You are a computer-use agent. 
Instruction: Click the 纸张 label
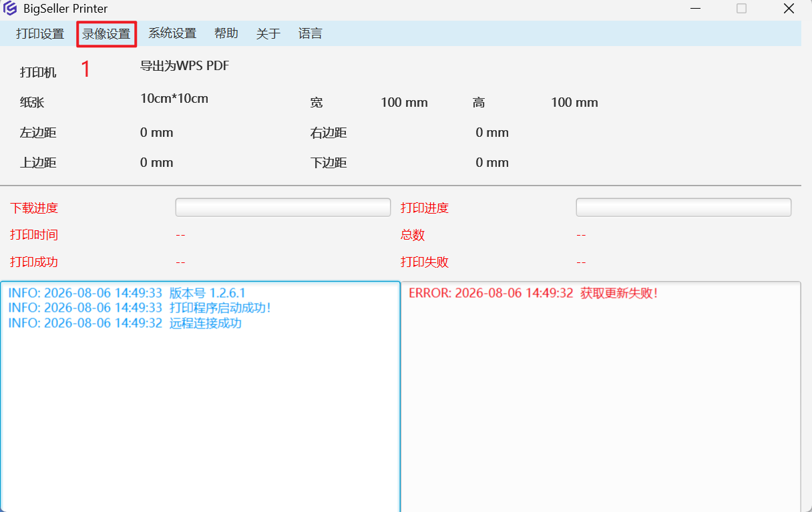point(32,103)
